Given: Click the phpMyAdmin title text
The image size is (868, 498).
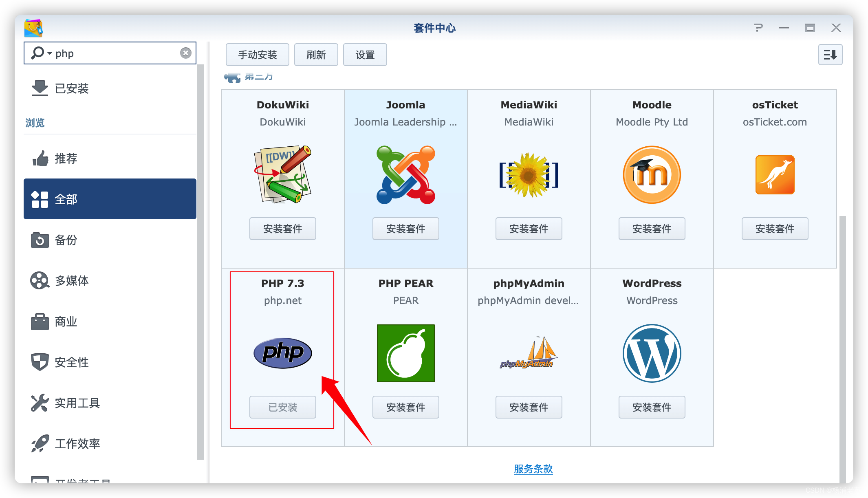Looking at the screenshot, I should (529, 283).
